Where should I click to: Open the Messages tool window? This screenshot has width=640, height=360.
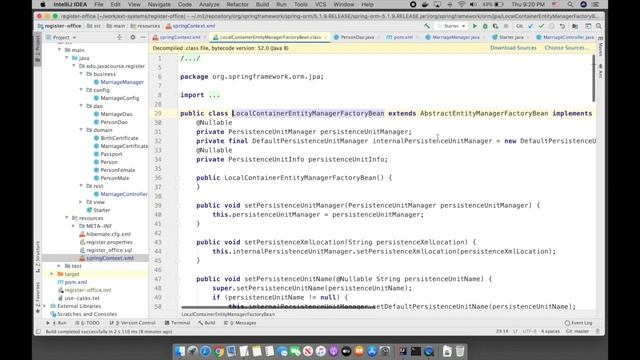[x=240, y=323]
